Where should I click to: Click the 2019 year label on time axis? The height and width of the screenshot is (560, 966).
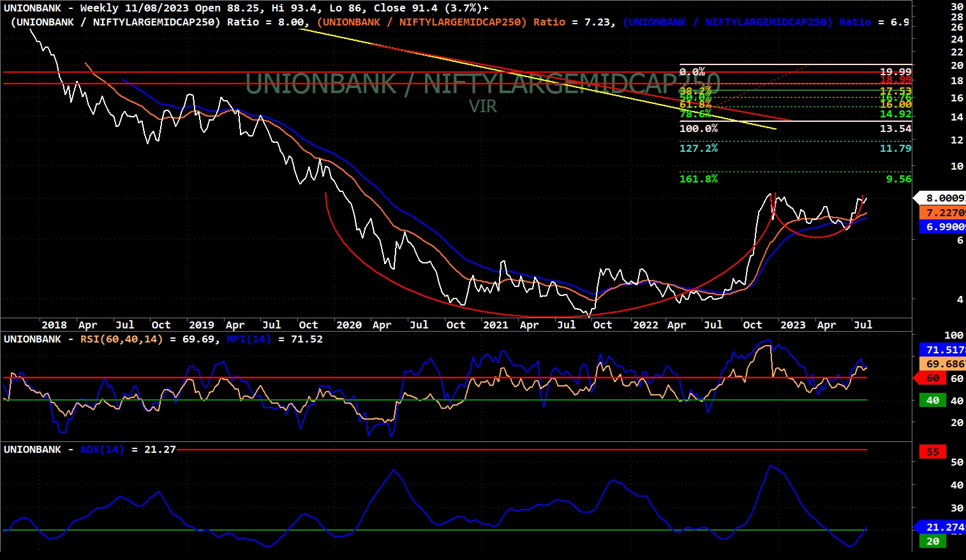click(x=202, y=325)
